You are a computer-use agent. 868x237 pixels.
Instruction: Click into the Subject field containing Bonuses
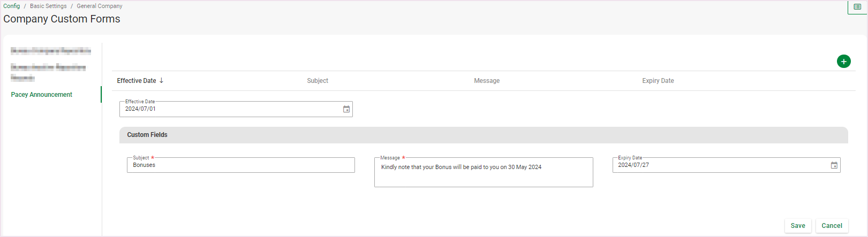[240, 165]
